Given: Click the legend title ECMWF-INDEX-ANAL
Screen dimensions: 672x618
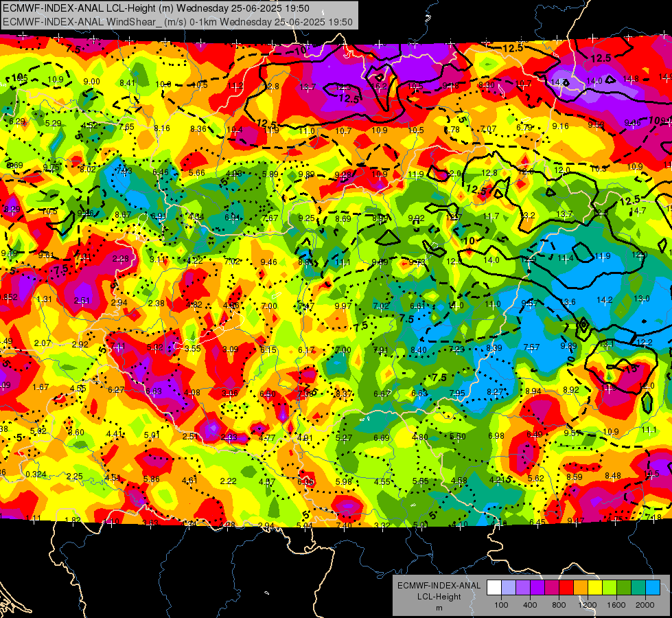Looking at the screenshot, I should coord(439,586).
